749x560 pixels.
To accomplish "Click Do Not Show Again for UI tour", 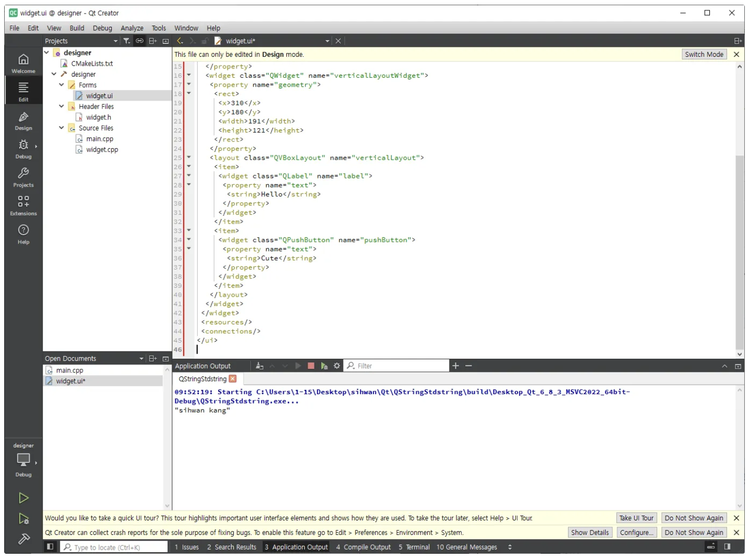I will click(x=694, y=518).
